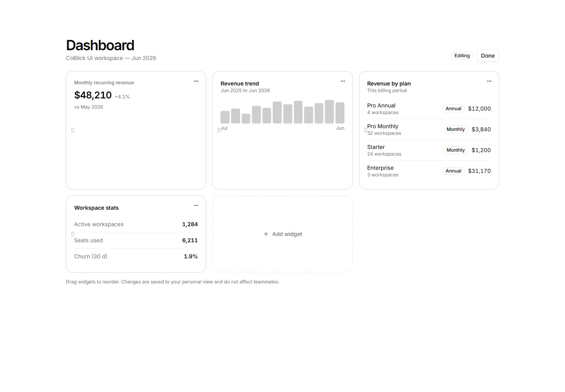Click the Annual badge in Enterprise row

tap(454, 171)
